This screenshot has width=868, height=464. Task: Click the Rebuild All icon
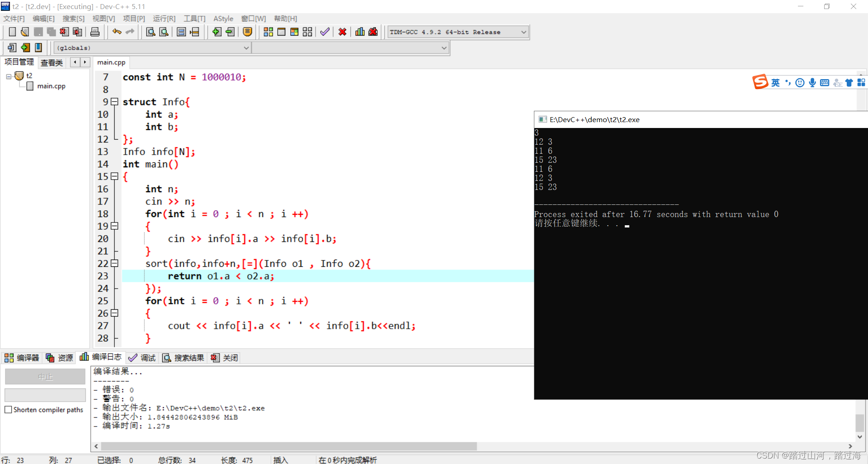coord(307,32)
